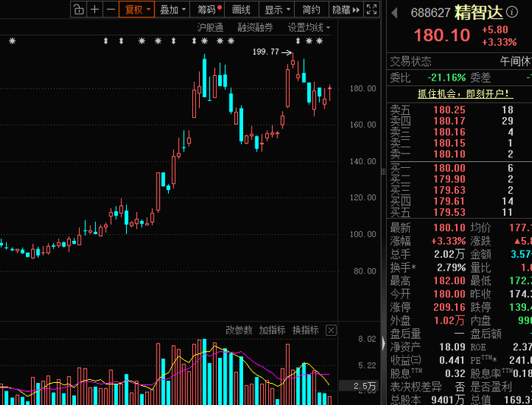Open 设置均线 moving average dropdown
532x405 pixels.
pos(309,27)
